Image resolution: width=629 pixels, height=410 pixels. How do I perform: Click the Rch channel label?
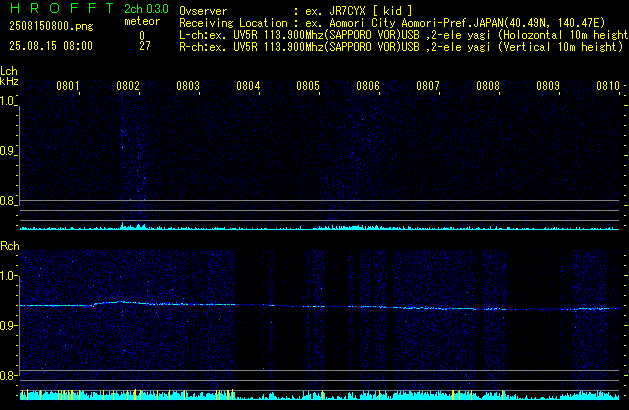pos(10,246)
